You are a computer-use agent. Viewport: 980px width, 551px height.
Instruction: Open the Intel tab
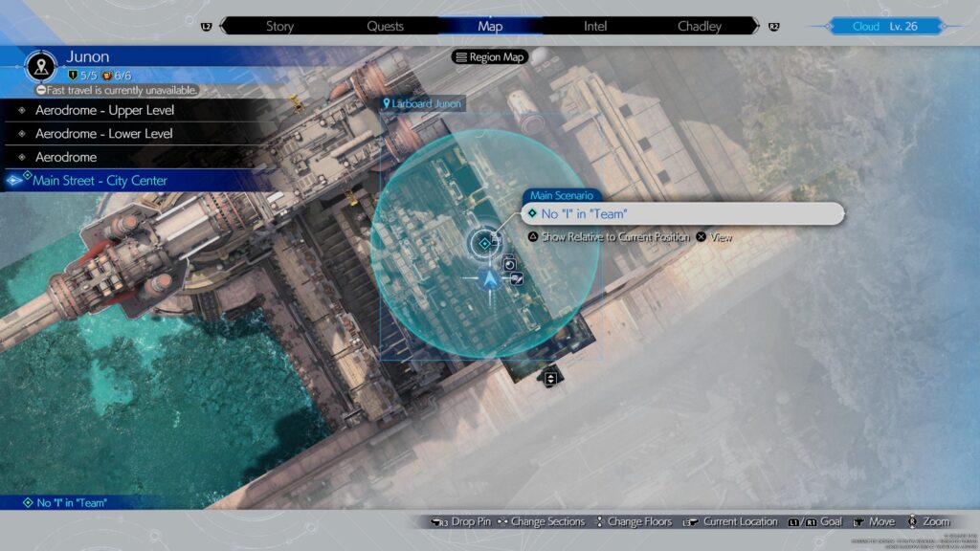(x=595, y=27)
